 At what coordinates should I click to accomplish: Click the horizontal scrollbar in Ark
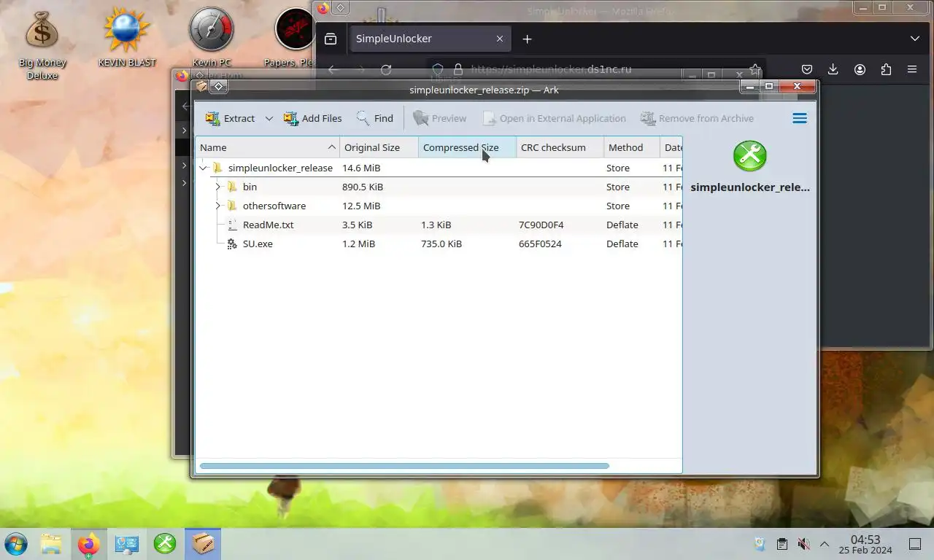(404, 466)
